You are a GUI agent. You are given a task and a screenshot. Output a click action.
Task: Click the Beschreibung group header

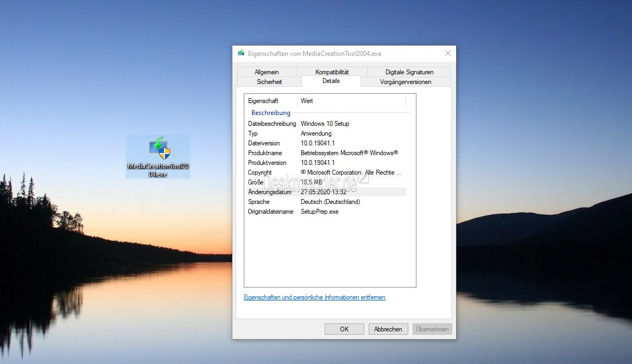tap(271, 113)
